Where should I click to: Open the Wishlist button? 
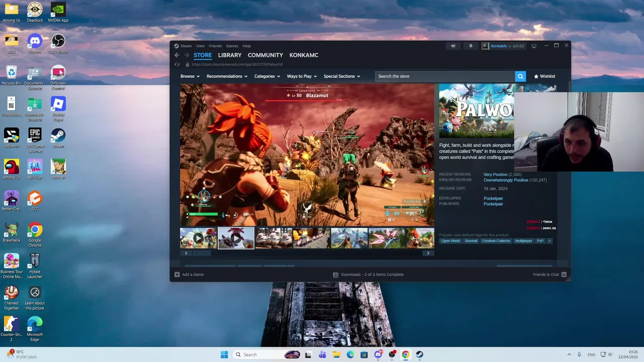pos(544,76)
